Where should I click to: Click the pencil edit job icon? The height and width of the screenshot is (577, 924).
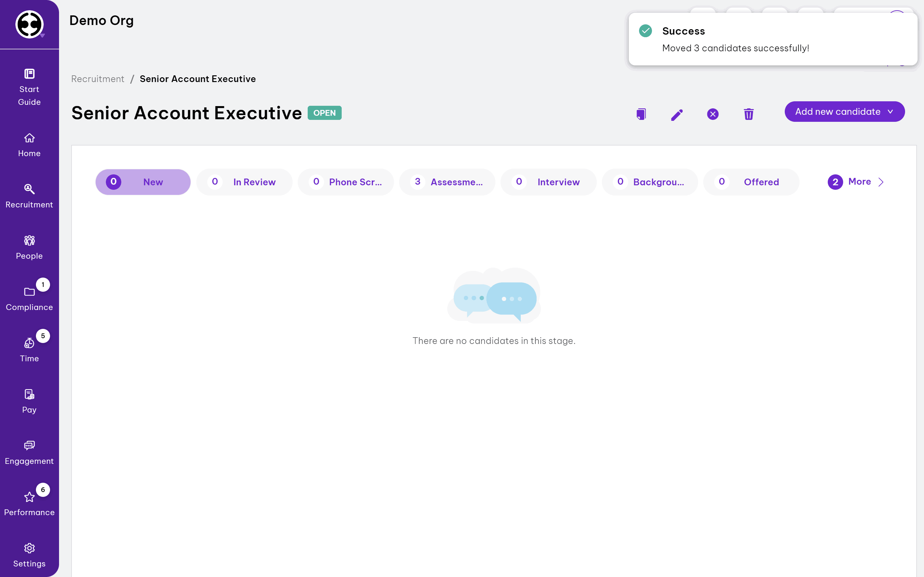click(677, 114)
